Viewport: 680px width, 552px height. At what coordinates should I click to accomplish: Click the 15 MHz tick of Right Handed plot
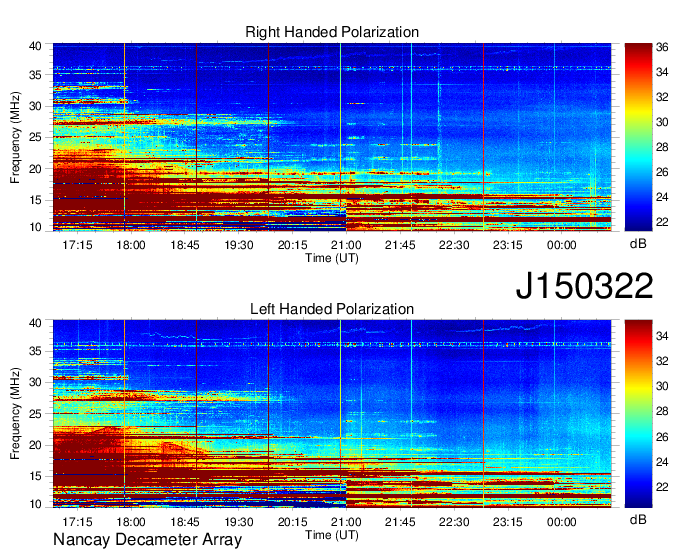coord(35,200)
